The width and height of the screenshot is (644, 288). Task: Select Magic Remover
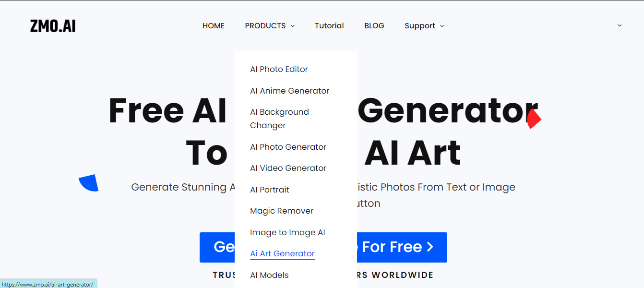coord(282,211)
